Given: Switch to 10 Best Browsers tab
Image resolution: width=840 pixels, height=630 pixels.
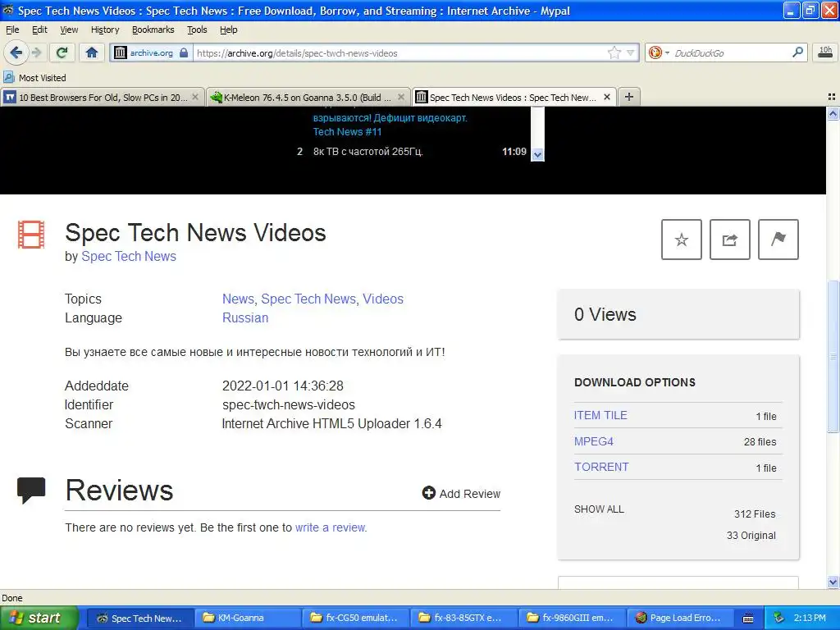Looking at the screenshot, I should point(103,97).
